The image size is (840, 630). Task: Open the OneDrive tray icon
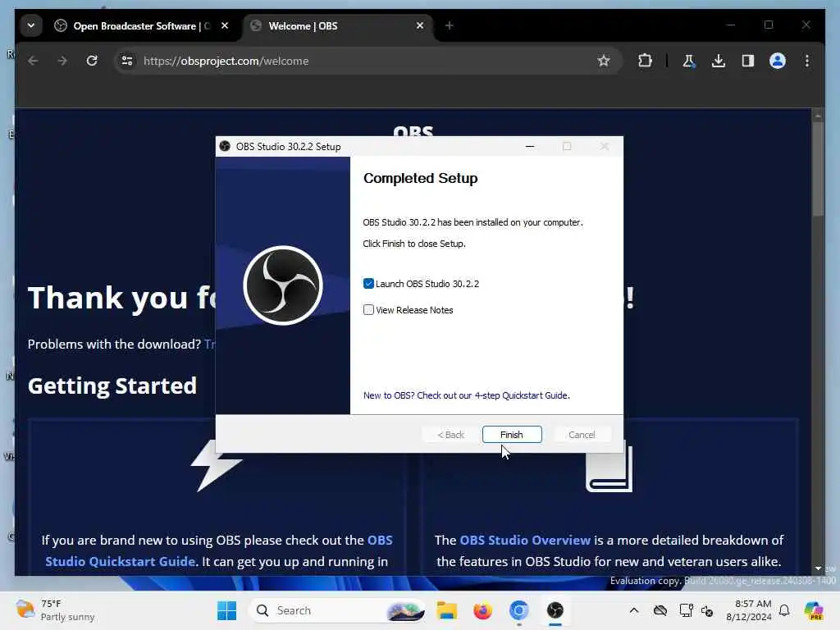point(660,610)
